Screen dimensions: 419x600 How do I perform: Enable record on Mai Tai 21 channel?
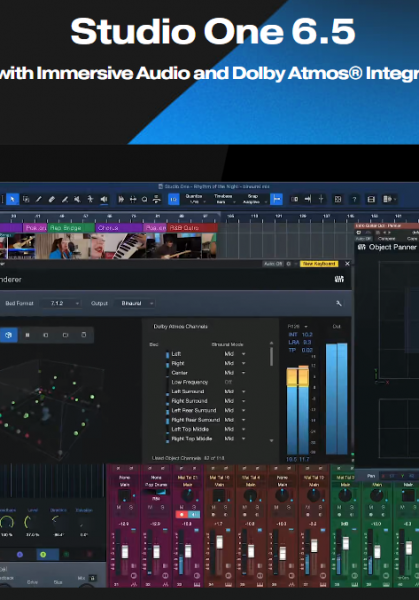pyautogui.click(x=182, y=515)
